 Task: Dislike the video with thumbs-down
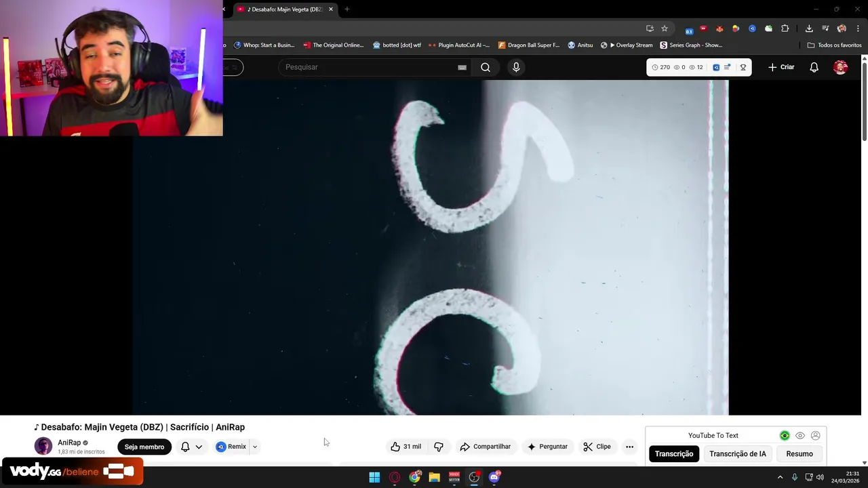[x=439, y=447]
